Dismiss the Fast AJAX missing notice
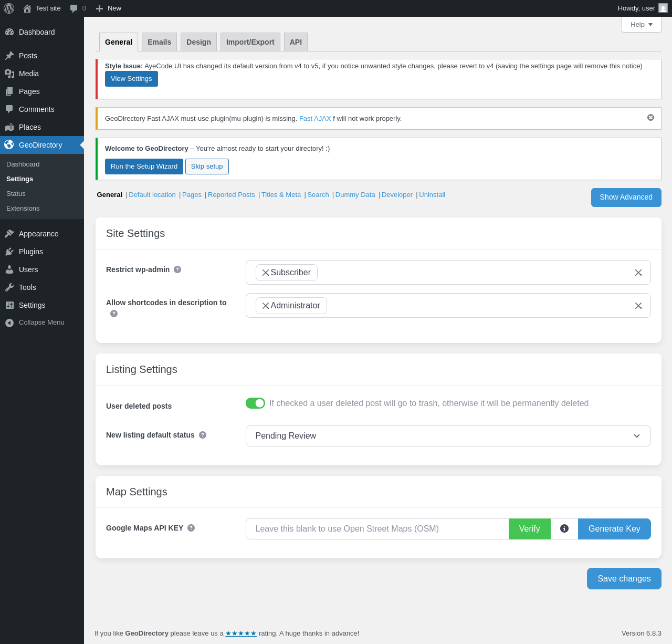 [650, 118]
